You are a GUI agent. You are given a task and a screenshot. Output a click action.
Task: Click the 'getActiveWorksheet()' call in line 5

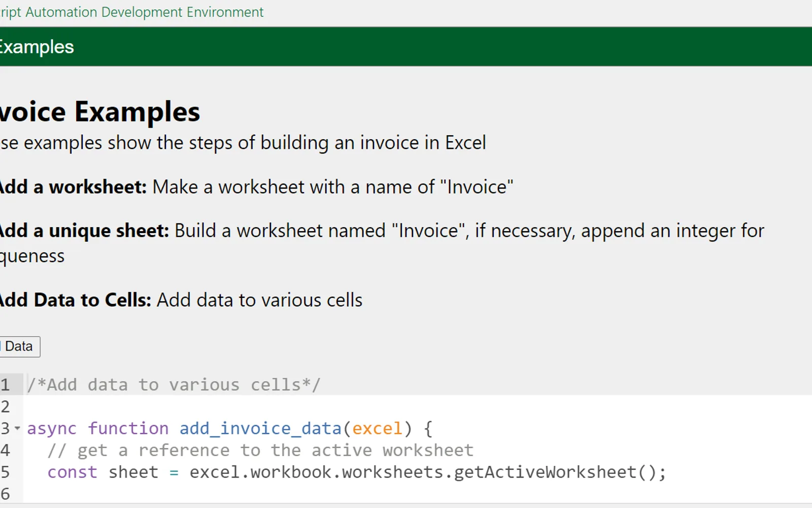coord(555,472)
